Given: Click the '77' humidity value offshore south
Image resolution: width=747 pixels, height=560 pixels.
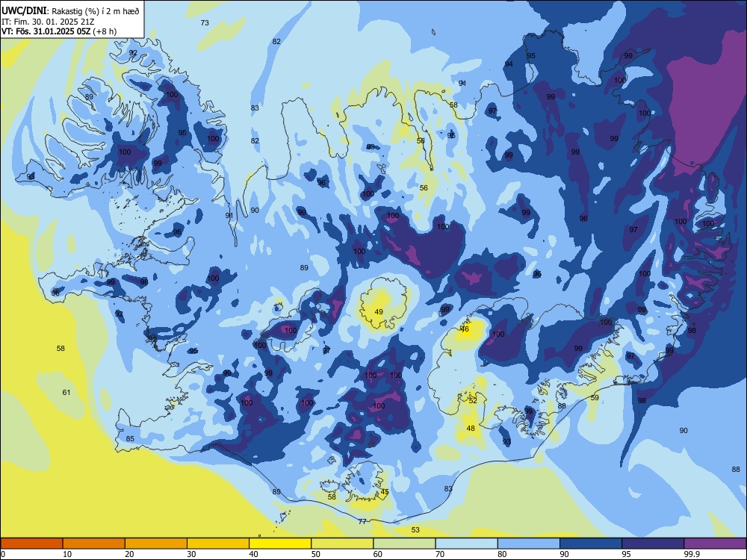Looking at the screenshot, I should 362,521.
